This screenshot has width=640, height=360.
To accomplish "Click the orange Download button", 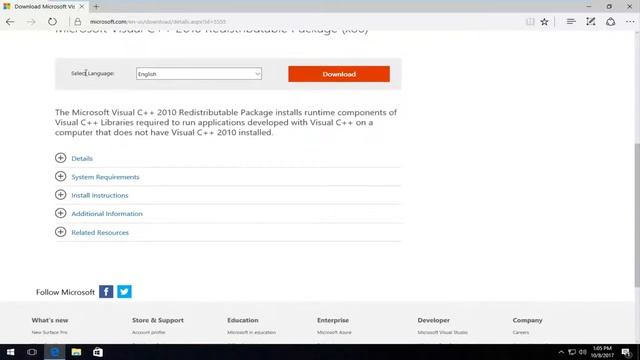I will pos(339,74).
